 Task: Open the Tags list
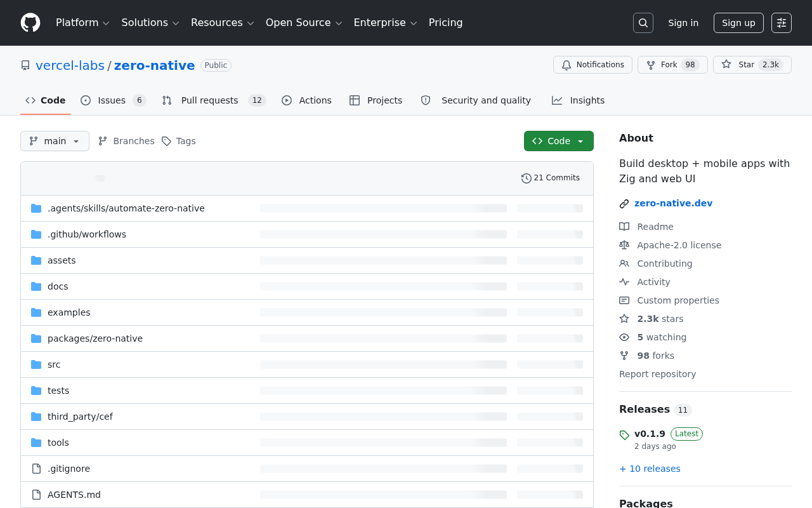tap(178, 141)
